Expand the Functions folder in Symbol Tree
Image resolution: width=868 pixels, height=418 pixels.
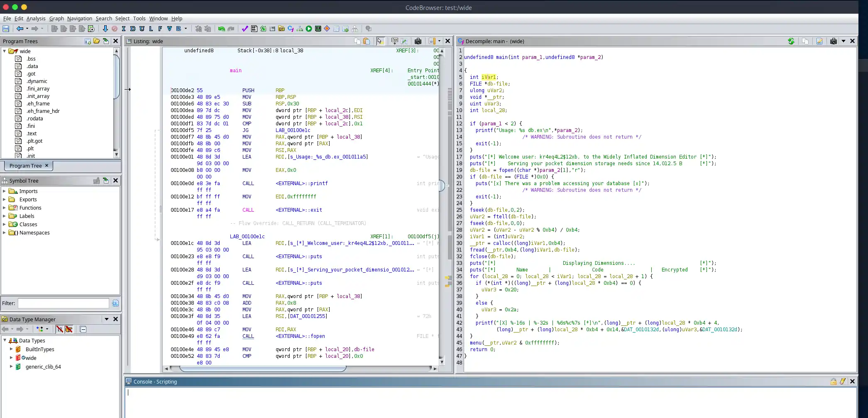point(4,208)
